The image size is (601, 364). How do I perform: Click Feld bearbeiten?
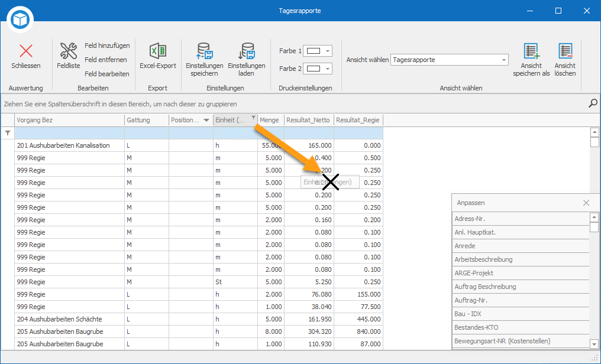pyautogui.click(x=106, y=74)
